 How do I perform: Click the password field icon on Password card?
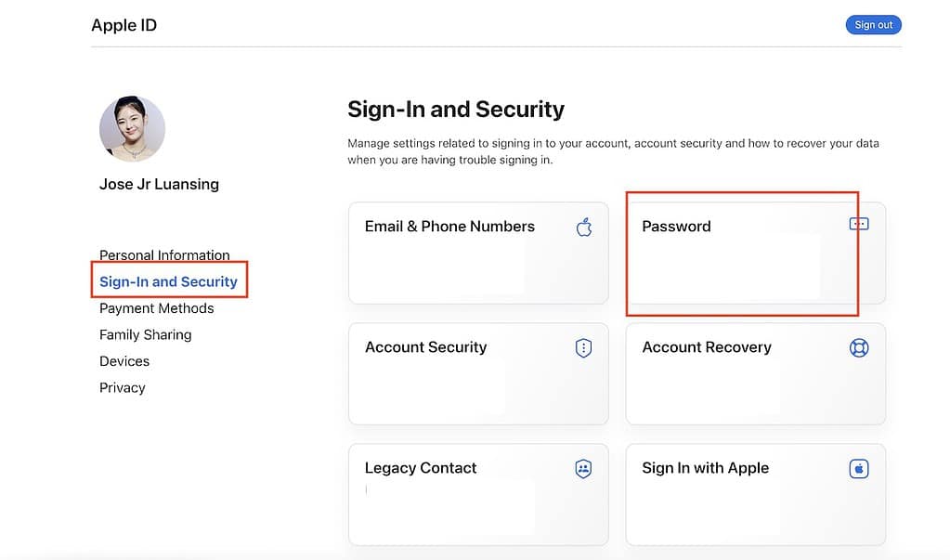[858, 223]
